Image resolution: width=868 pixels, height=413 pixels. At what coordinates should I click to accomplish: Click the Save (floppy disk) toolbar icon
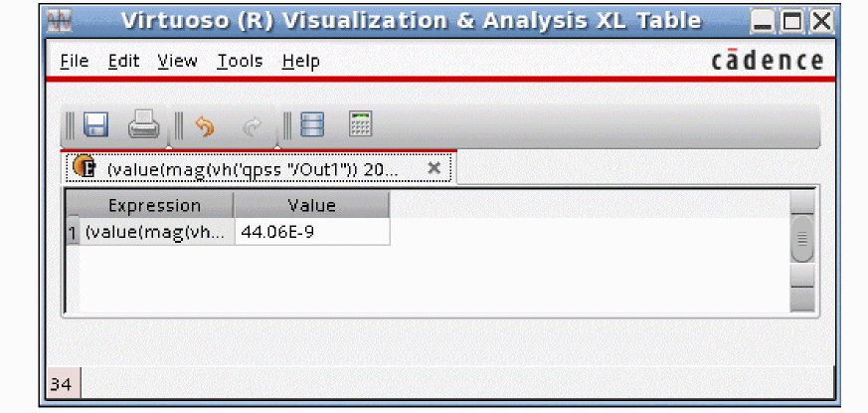[x=96, y=126]
